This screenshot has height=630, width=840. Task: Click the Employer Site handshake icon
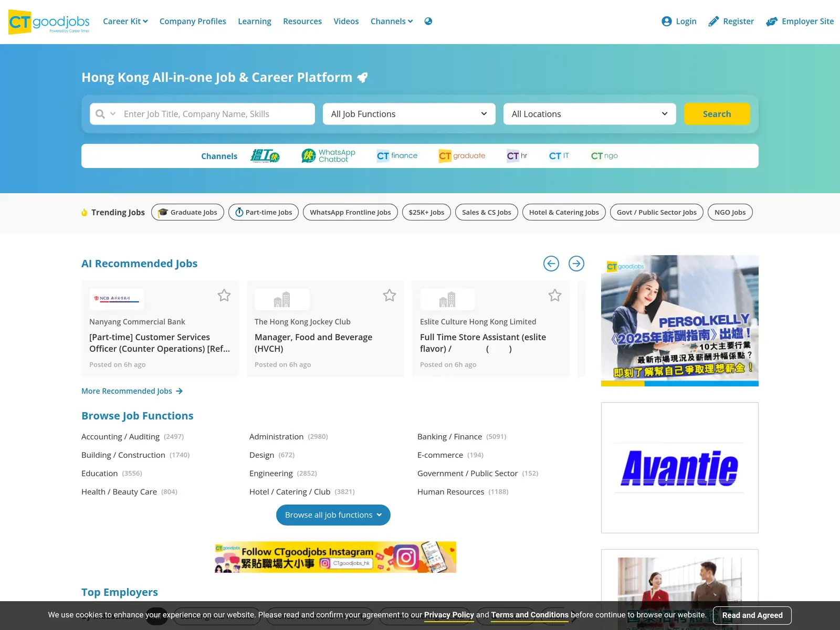(772, 22)
